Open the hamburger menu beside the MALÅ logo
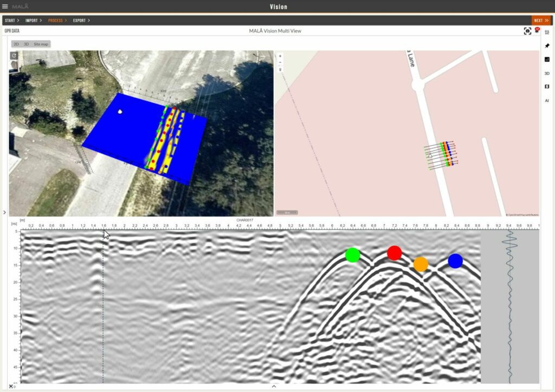555x392 pixels. [5, 6]
